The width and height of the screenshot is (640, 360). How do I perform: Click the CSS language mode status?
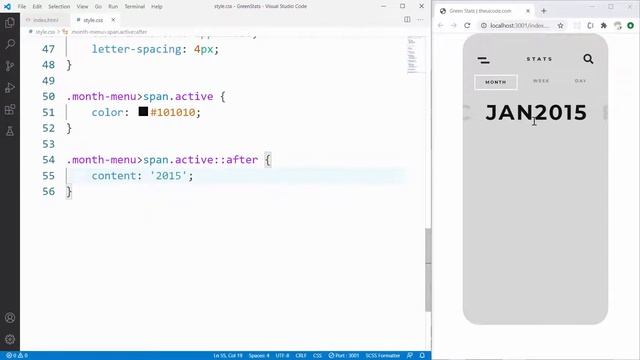pyautogui.click(x=318, y=356)
